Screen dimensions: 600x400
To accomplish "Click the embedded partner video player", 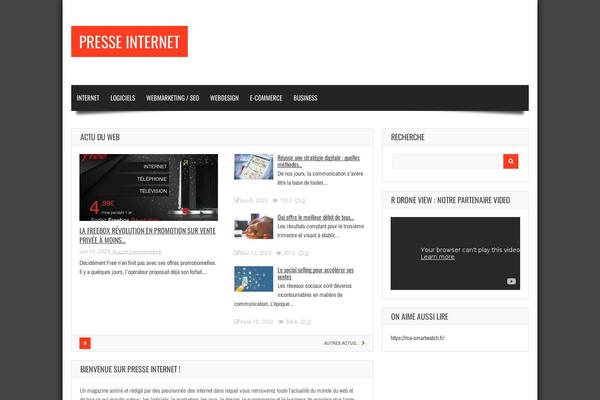I will tap(455, 253).
